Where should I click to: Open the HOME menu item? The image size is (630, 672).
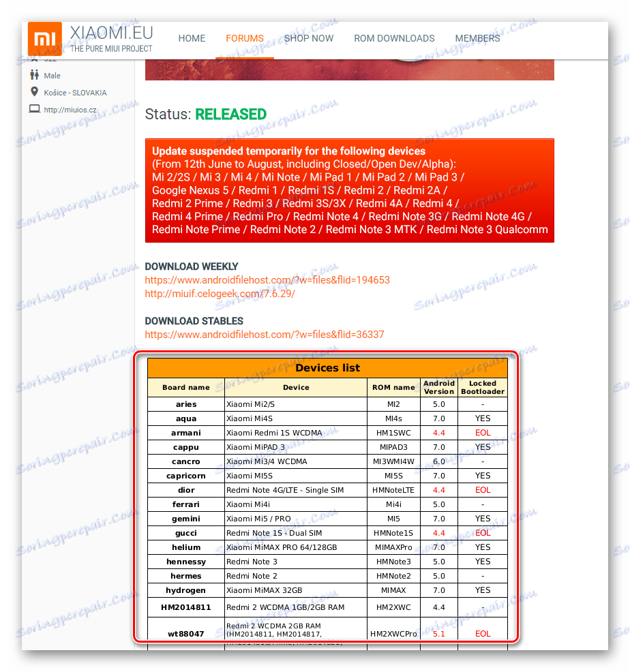(x=192, y=39)
